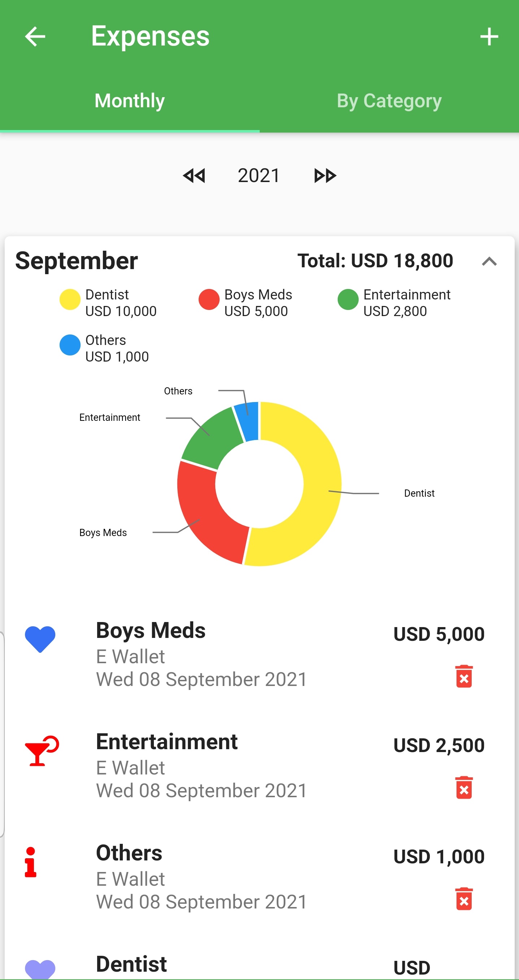
Task: Tap the blue heart Boys Meds icon
Action: pos(40,639)
